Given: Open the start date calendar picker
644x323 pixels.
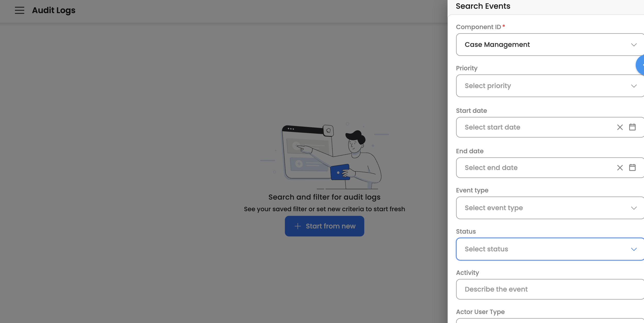Looking at the screenshot, I should [632, 127].
